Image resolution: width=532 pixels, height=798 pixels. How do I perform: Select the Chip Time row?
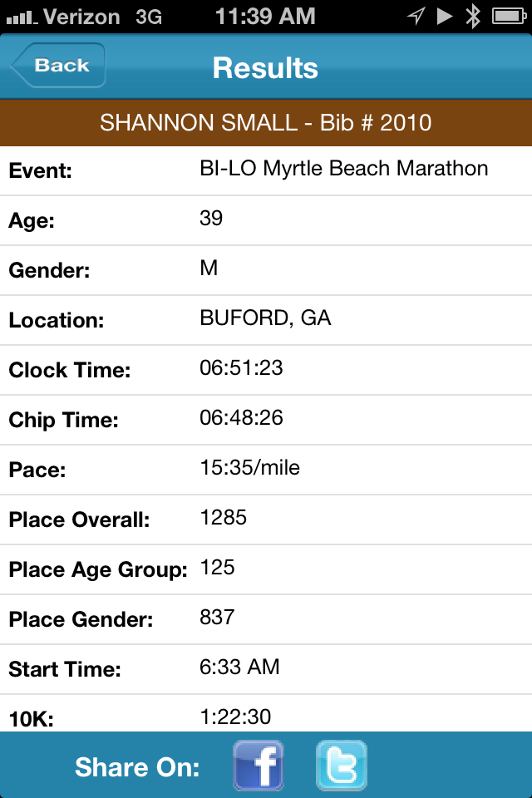266,420
